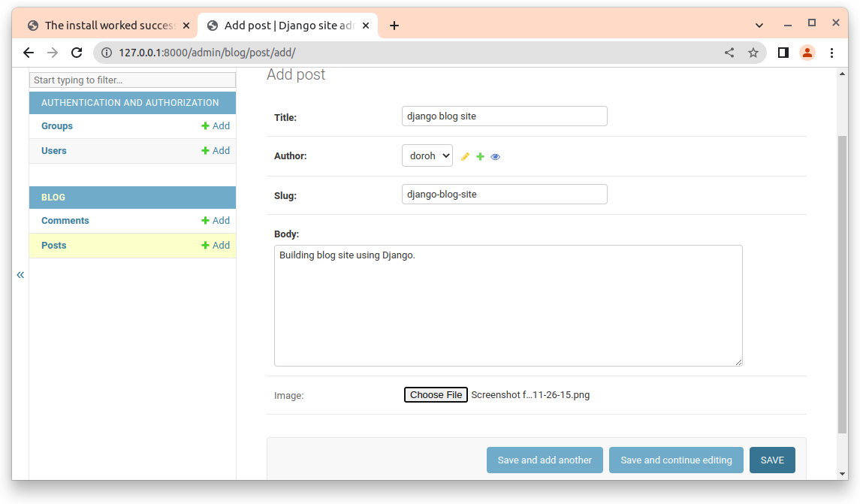The height and width of the screenshot is (504, 860).
Task: Expand the tab search chevron
Action: pyautogui.click(x=759, y=25)
